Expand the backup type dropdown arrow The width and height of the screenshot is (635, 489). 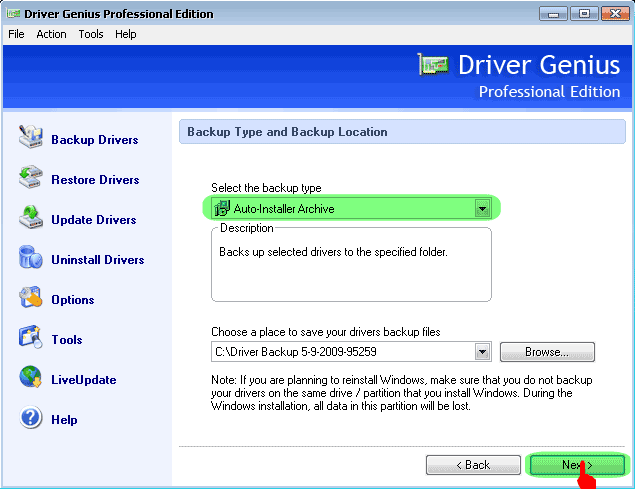[482, 209]
